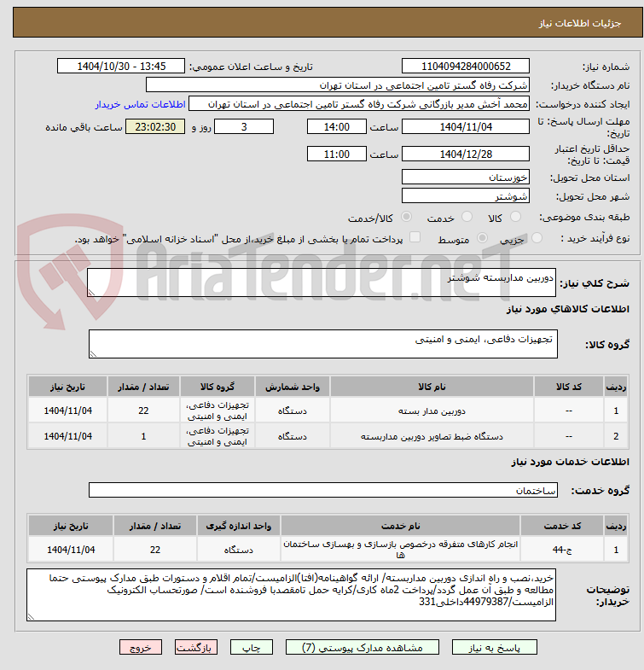Click دستگاه ضبط تصاویر دوربین مداربسته cell

coord(432,436)
